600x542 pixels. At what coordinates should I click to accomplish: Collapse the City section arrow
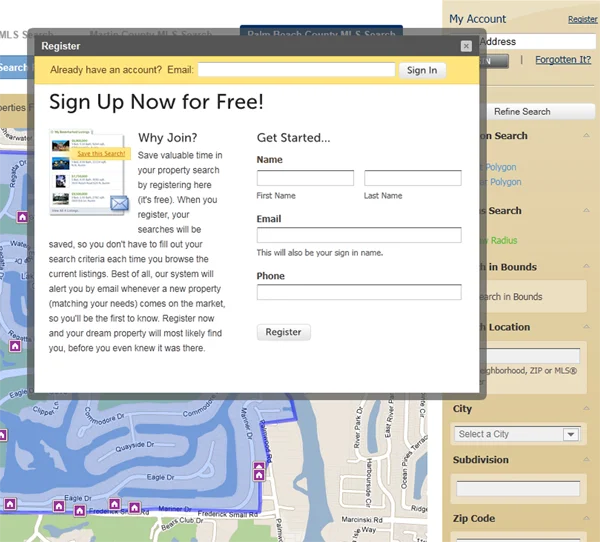[x=587, y=409]
